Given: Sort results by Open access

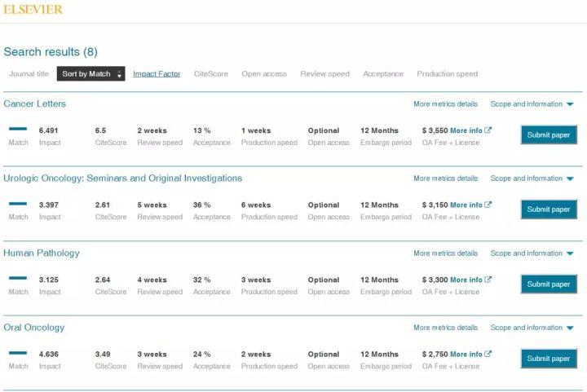Looking at the screenshot, I should [x=264, y=73].
